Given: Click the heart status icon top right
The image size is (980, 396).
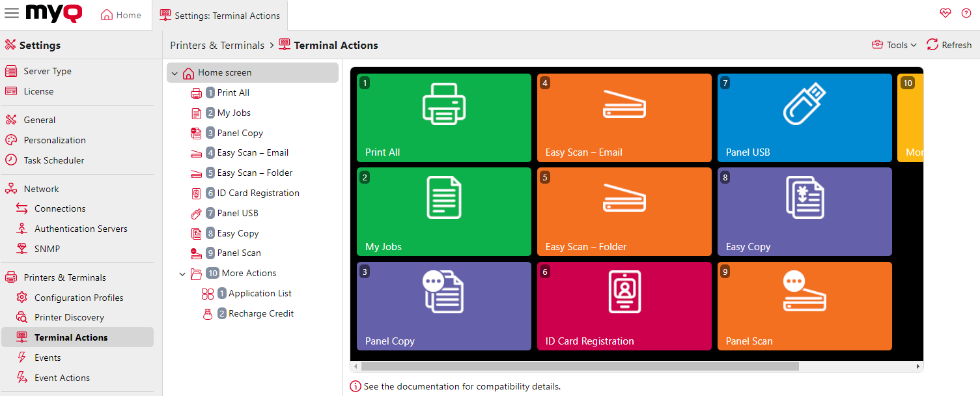Looking at the screenshot, I should pos(945,12).
